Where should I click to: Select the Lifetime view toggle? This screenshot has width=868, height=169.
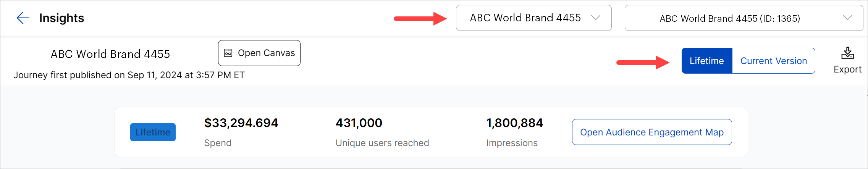click(x=706, y=61)
